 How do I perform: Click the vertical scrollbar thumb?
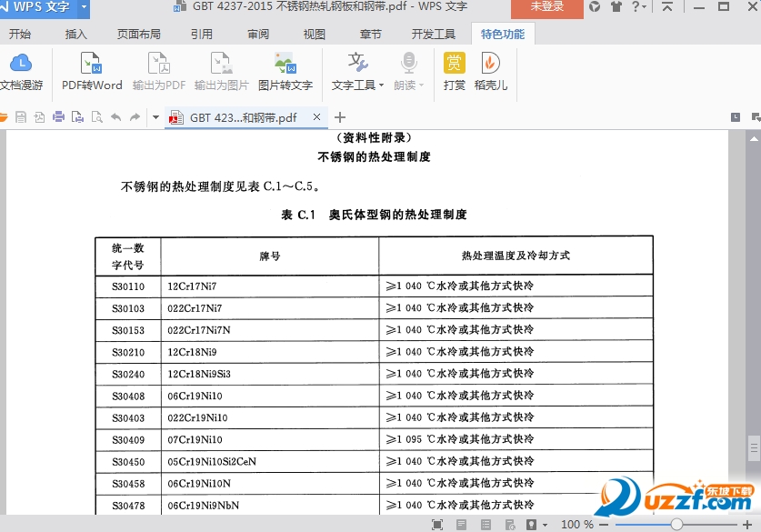coord(754,447)
